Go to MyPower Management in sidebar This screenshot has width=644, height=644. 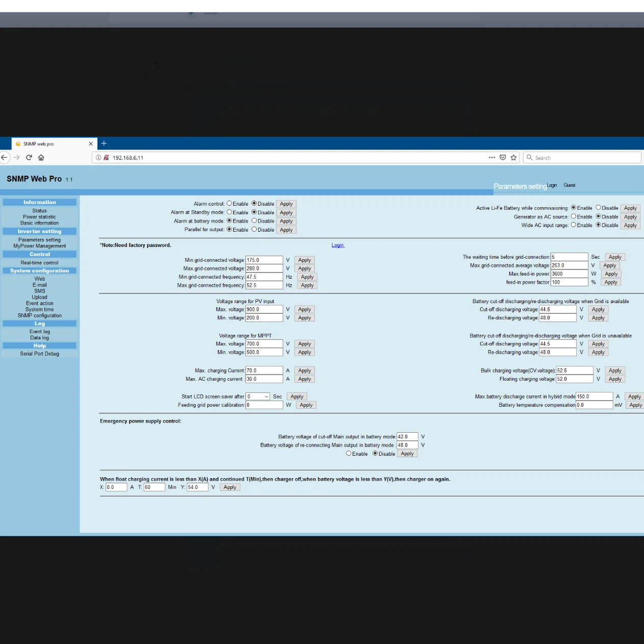pos(39,246)
